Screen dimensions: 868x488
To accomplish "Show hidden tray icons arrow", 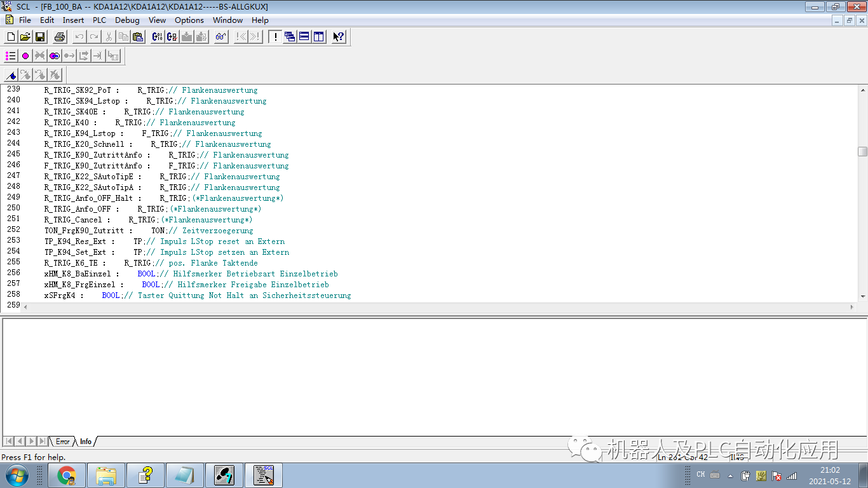I will point(730,475).
